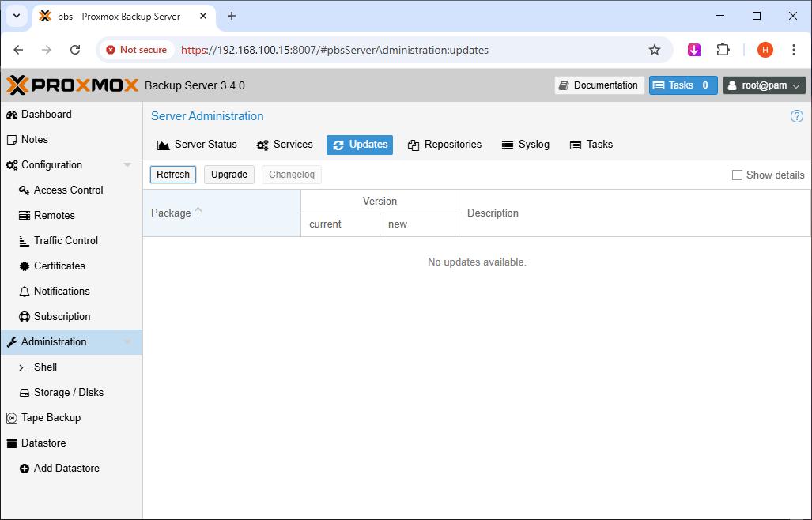Click the pink download extension icon
Image resolution: width=812 pixels, height=520 pixels.
pyautogui.click(x=694, y=51)
